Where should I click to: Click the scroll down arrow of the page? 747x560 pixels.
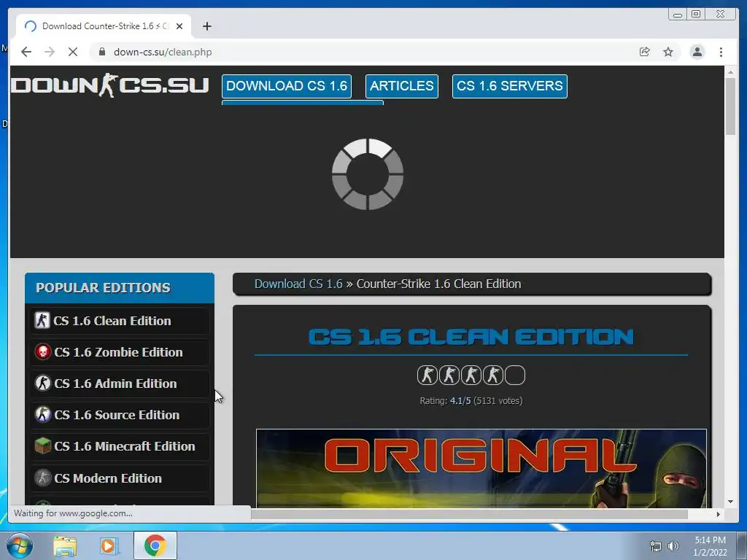[730, 502]
